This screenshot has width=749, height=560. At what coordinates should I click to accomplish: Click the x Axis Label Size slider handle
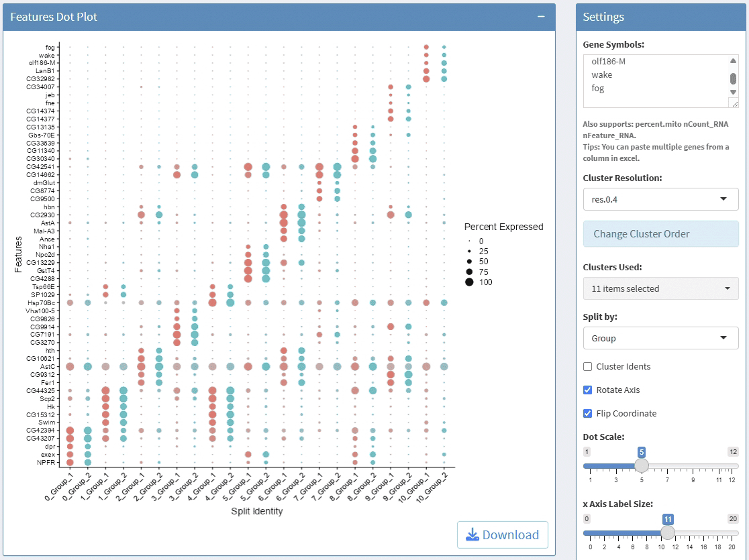pyautogui.click(x=668, y=533)
